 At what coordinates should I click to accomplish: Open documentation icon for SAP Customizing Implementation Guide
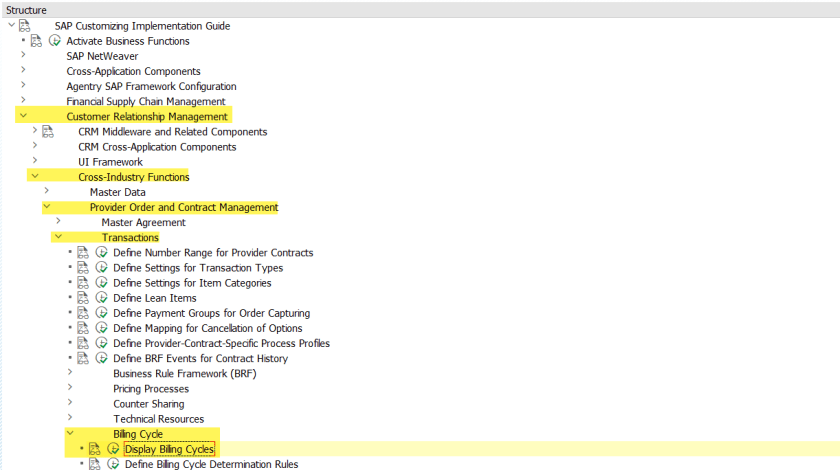point(25,26)
